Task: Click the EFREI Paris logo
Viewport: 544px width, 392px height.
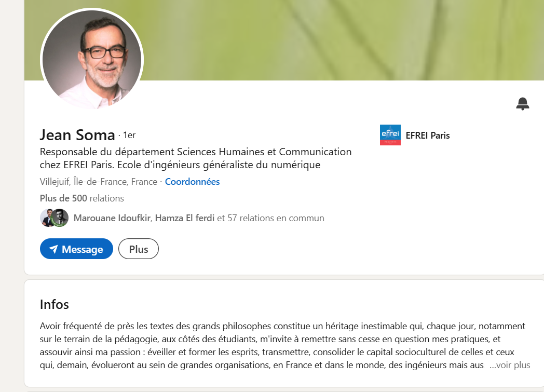Action: point(390,135)
